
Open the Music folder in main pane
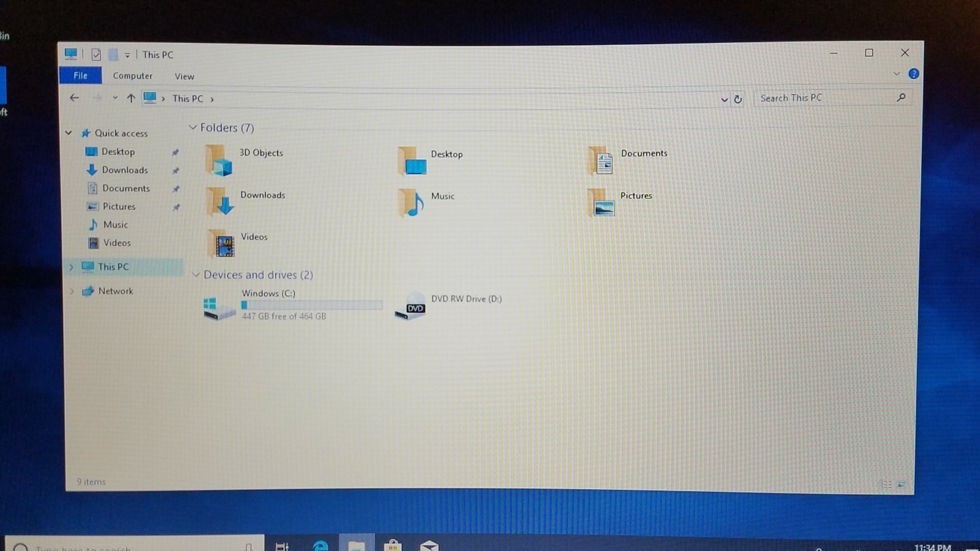(x=427, y=203)
